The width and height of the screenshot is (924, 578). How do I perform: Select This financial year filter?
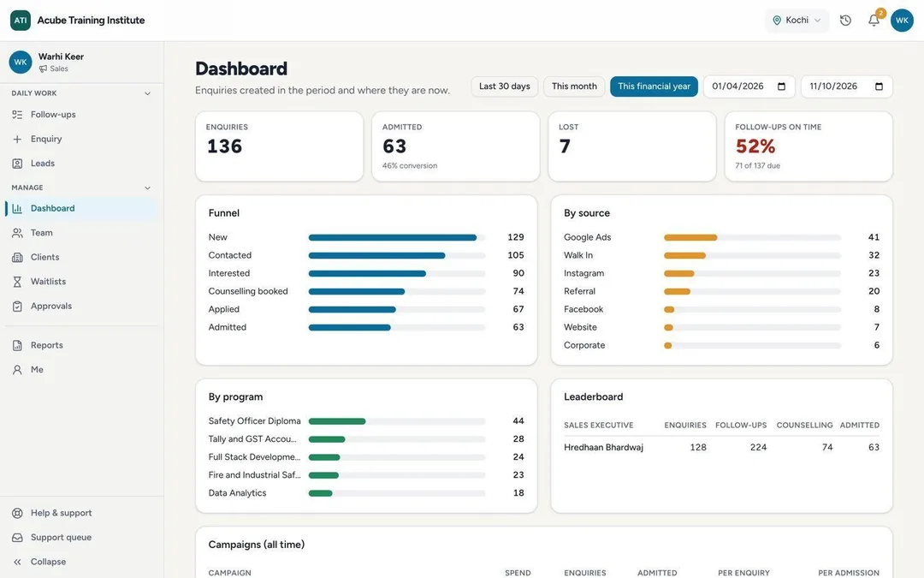[x=654, y=86]
